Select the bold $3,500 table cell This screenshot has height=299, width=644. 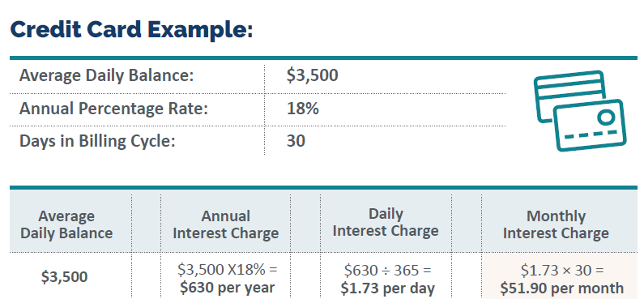tap(65, 277)
